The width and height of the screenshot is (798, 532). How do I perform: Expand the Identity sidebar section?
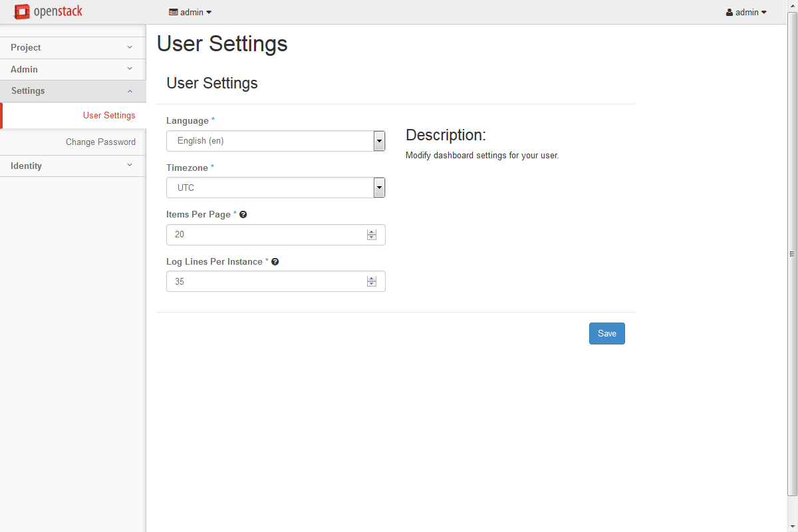point(72,166)
